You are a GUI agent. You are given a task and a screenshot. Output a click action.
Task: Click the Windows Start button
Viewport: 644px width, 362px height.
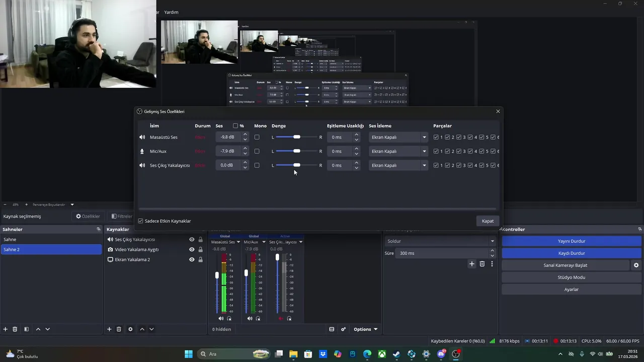[189, 354]
